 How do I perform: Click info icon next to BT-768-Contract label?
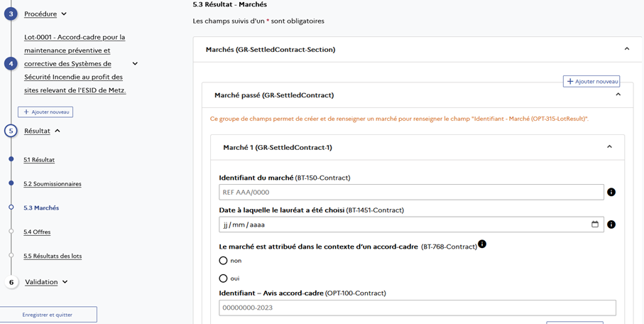click(x=482, y=244)
